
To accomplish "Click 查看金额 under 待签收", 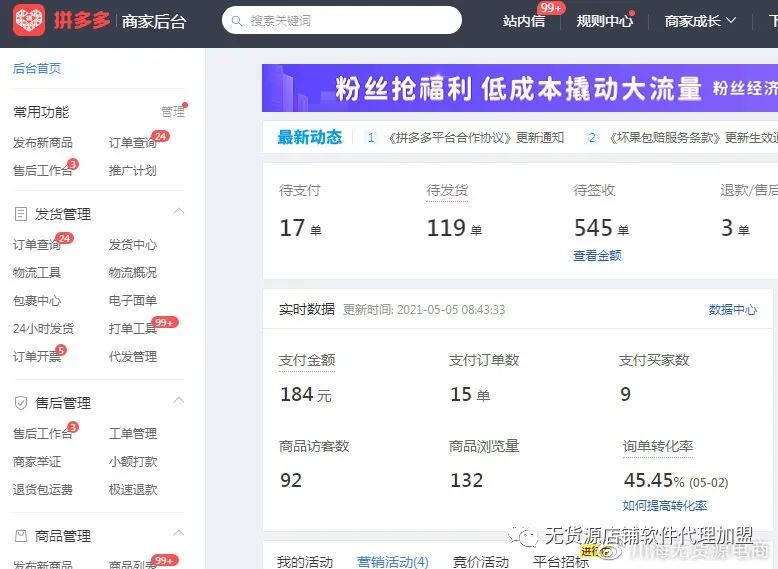I will coord(597,255).
